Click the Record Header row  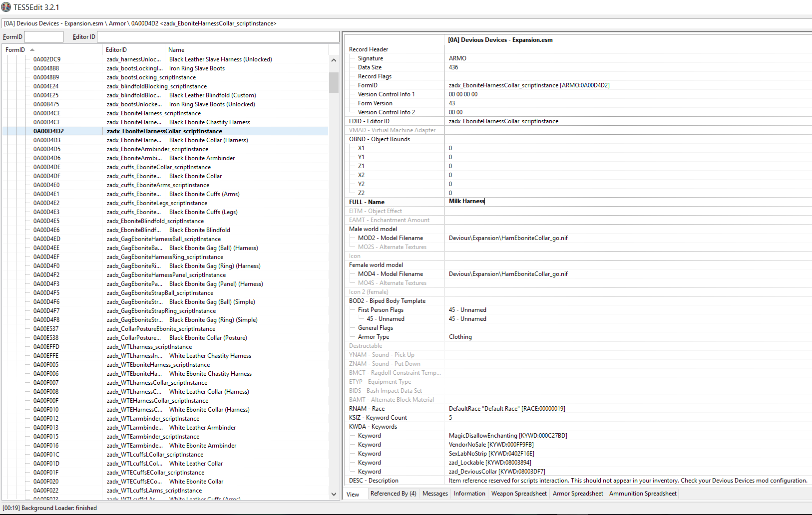(578, 49)
